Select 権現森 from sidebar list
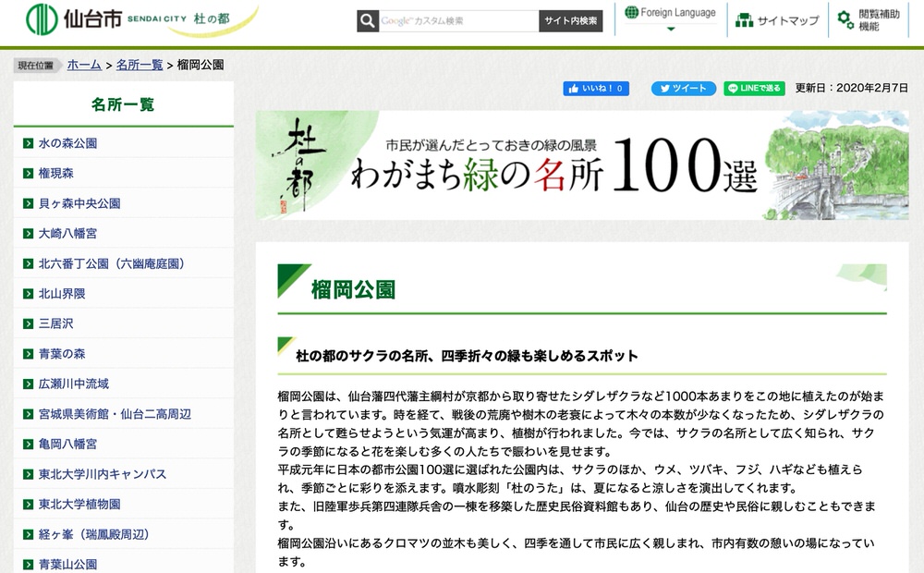Image resolution: width=924 pixels, height=573 pixels. tap(56, 173)
